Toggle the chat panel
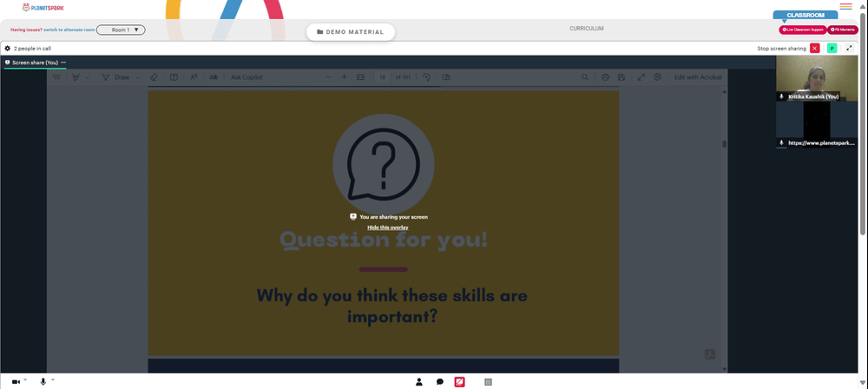 tap(439, 382)
